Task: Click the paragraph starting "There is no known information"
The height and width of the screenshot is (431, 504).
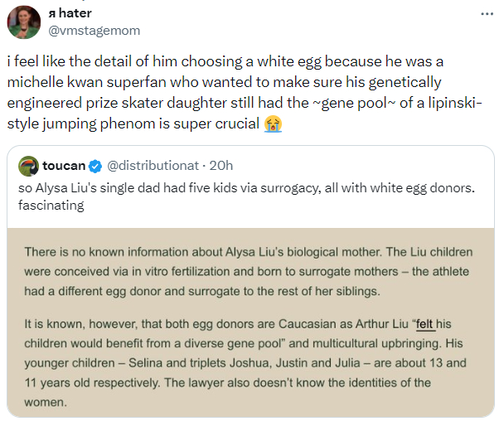Action: [x=249, y=269]
